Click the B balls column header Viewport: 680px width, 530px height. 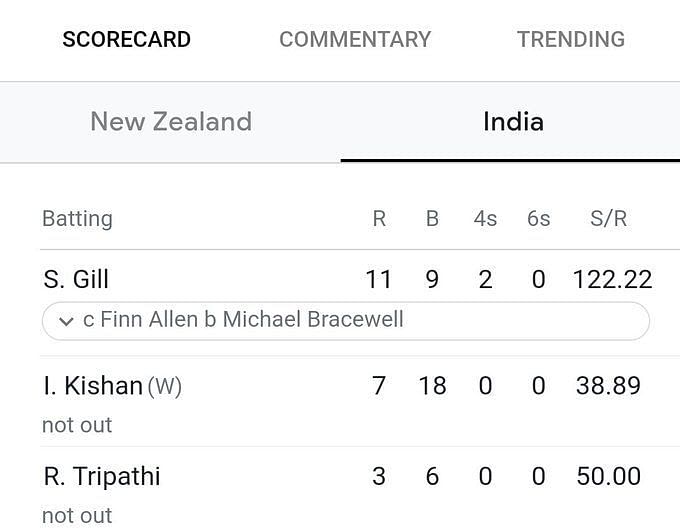pos(432,219)
